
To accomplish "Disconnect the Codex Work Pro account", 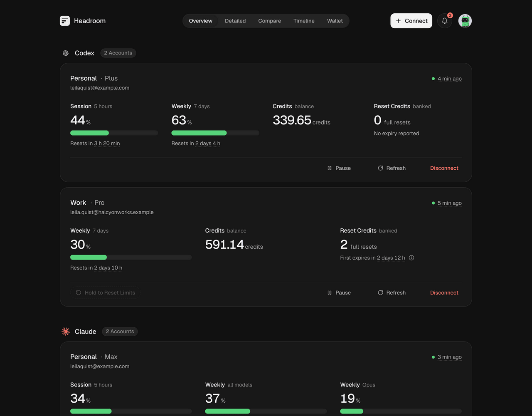I will pyautogui.click(x=444, y=293).
